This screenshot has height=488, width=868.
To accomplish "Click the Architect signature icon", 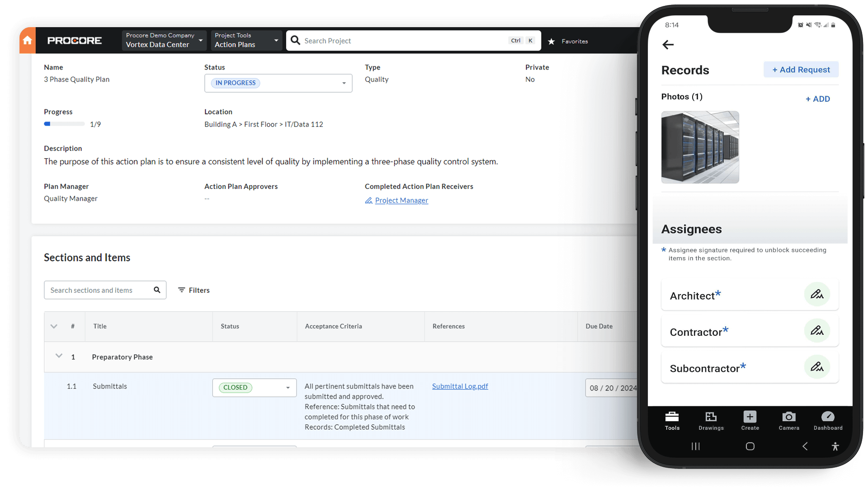I will pyautogui.click(x=817, y=294).
